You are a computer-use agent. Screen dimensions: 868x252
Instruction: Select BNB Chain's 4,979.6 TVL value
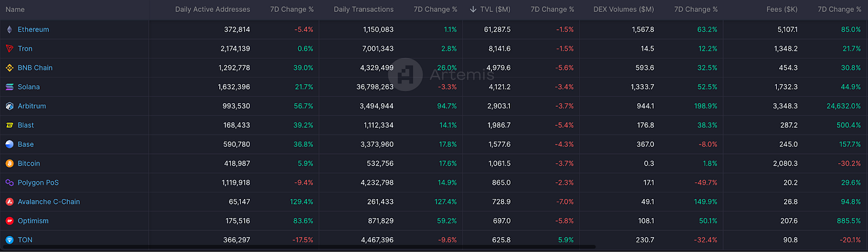click(498, 67)
